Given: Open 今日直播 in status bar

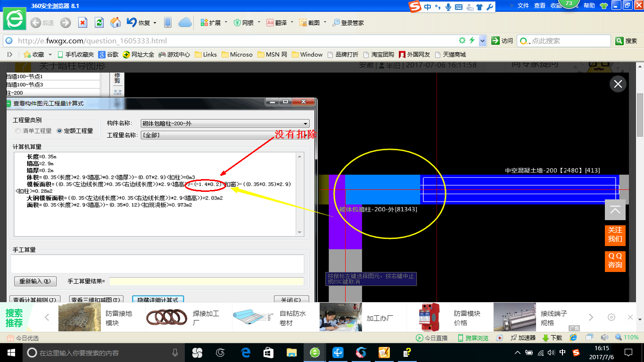Looking at the screenshot, I should pos(431,338).
